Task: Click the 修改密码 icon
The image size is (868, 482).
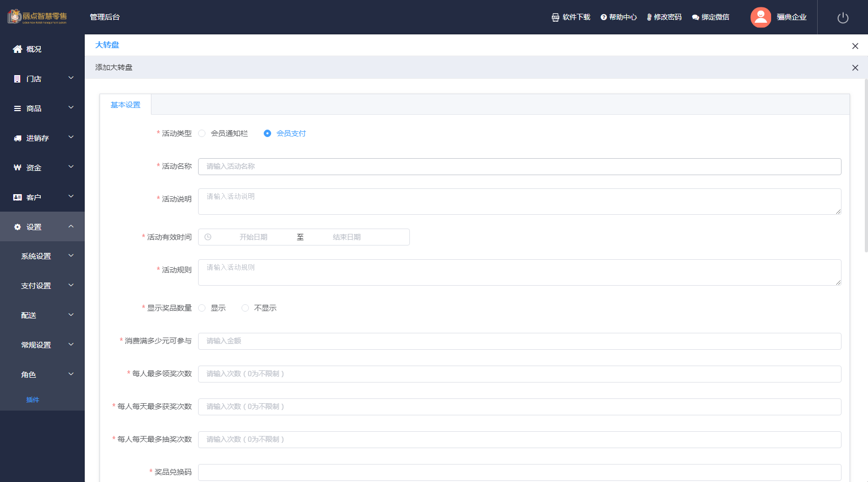Action: 649,17
